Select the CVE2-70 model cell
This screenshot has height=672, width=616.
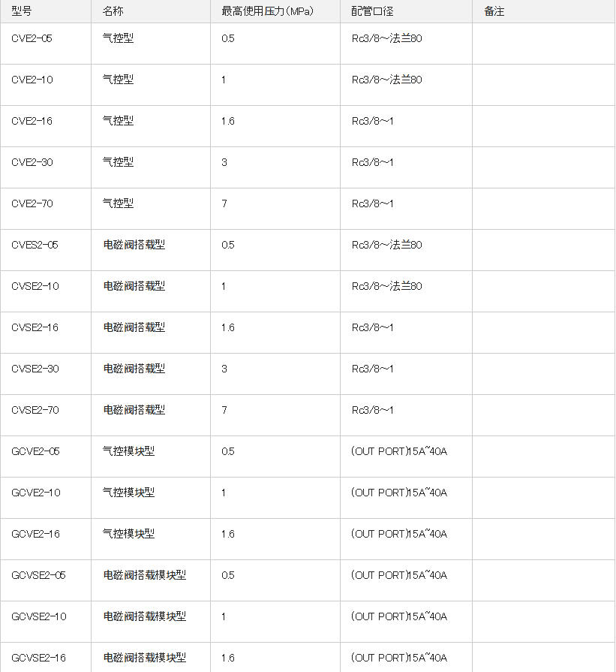tap(32, 203)
